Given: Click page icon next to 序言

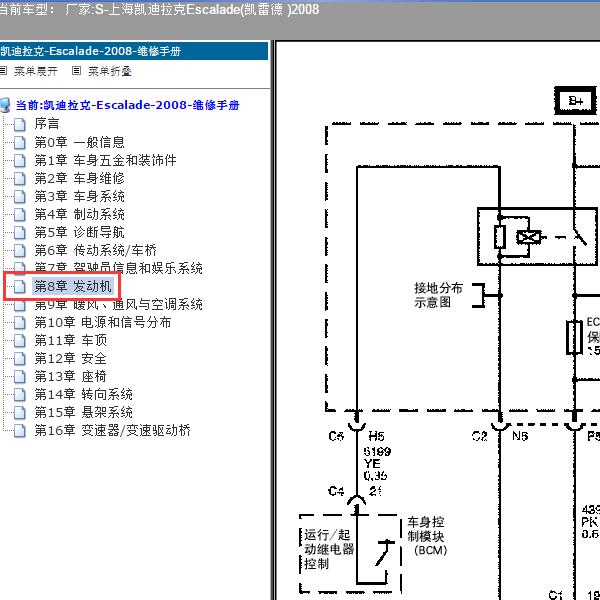Looking at the screenshot, I should pos(20,124).
